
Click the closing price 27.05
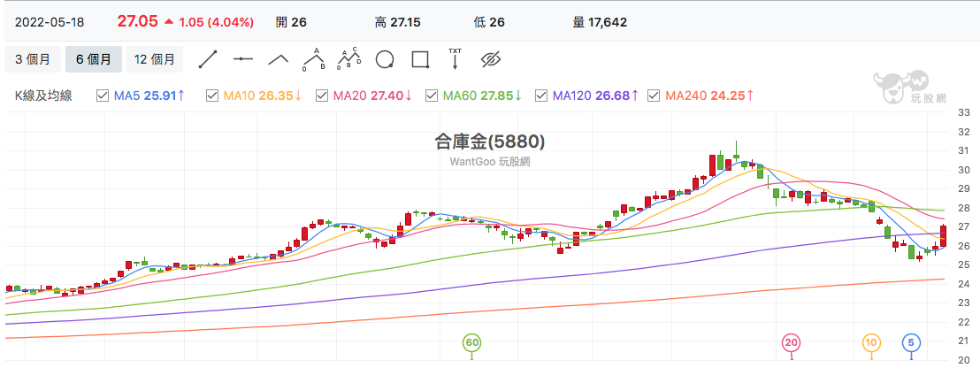pos(137,22)
